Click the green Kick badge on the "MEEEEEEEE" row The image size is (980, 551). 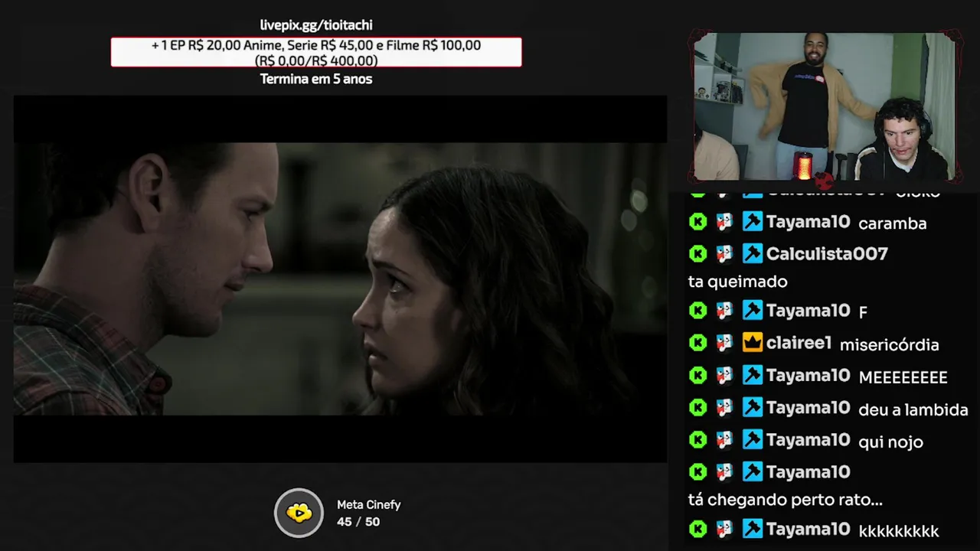click(698, 375)
